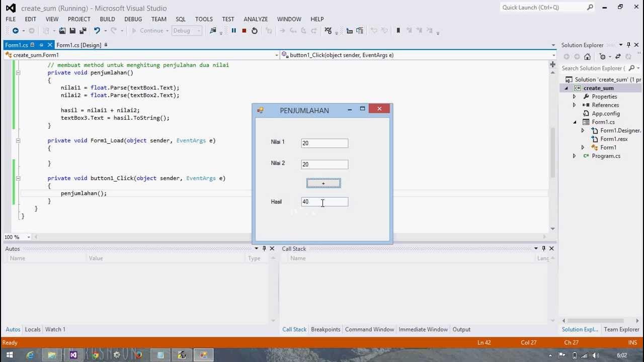Open the BUILD menu
Viewport: 644px width, 362px height.
(107, 19)
